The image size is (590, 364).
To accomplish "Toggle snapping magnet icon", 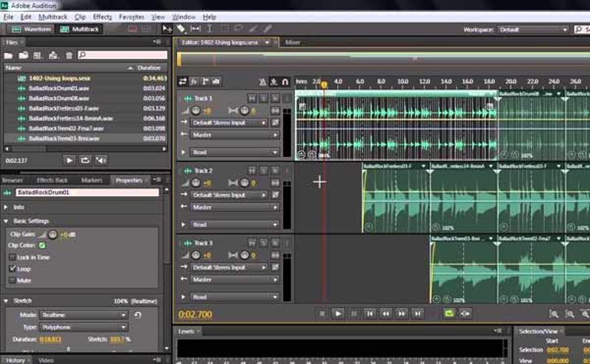I will (285, 82).
